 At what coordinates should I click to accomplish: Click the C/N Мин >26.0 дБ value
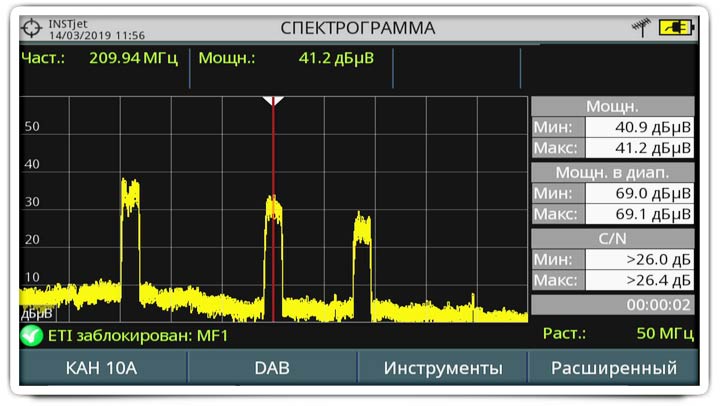tap(639, 259)
